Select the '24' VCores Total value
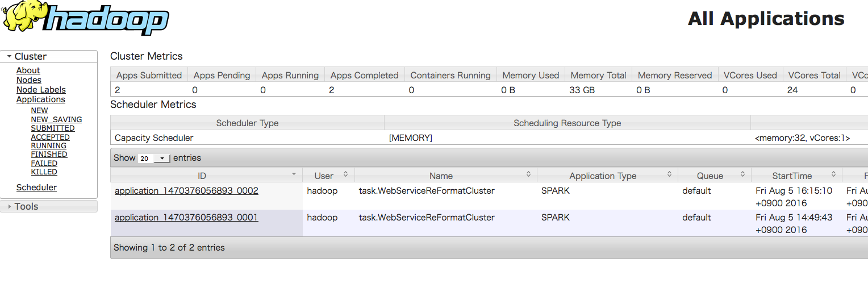The image size is (868, 308). tap(792, 90)
